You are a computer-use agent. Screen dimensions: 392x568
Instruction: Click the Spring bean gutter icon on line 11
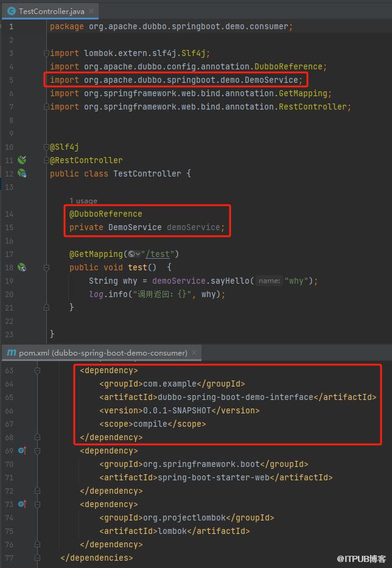click(22, 160)
